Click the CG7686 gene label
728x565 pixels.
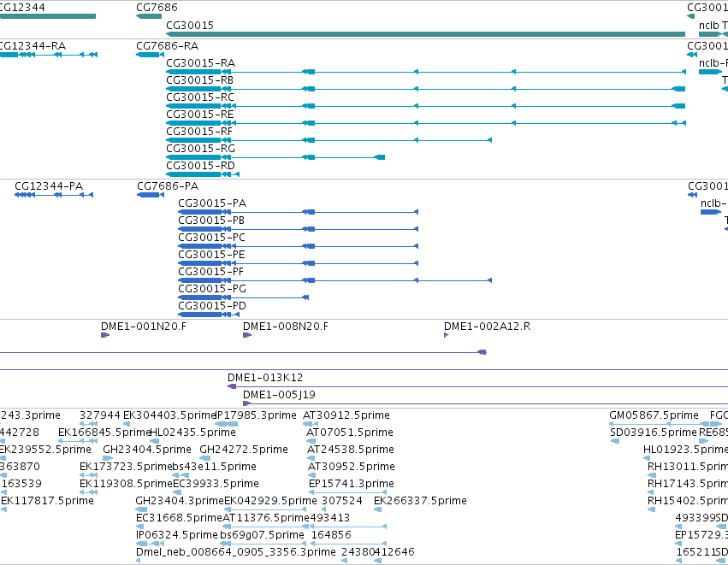tap(157, 8)
